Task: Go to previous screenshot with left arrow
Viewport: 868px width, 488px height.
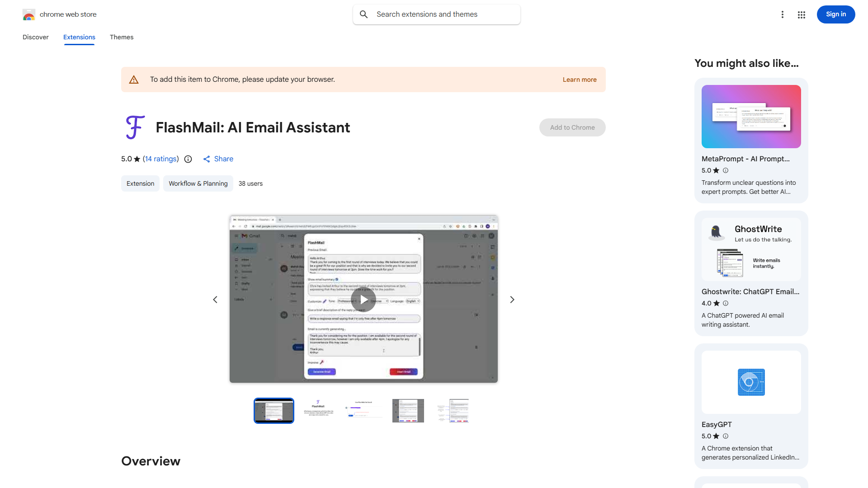Action: [215, 300]
